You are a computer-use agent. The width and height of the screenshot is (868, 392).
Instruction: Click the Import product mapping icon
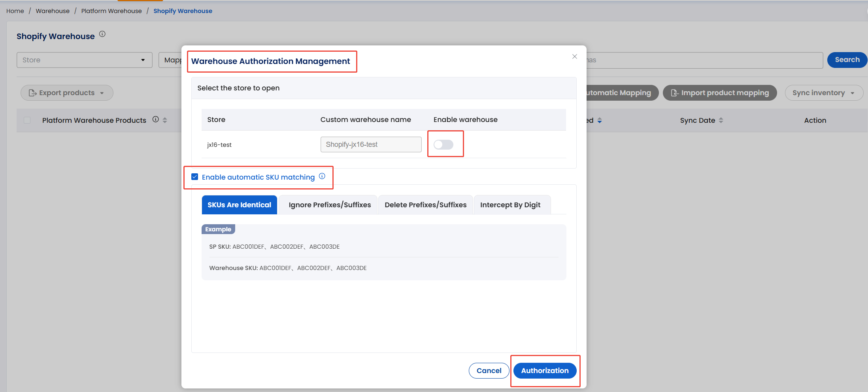click(675, 93)
